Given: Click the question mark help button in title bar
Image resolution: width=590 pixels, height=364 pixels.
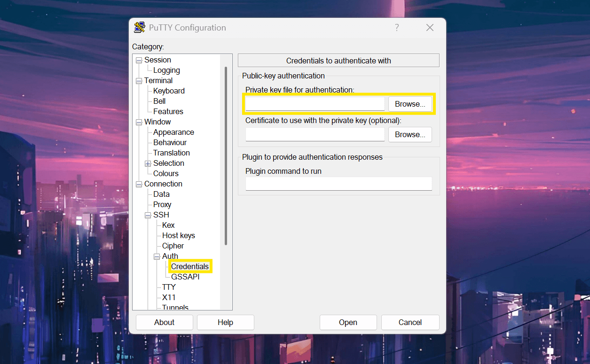Looking at the screenshot, I should tap(397, 28).
